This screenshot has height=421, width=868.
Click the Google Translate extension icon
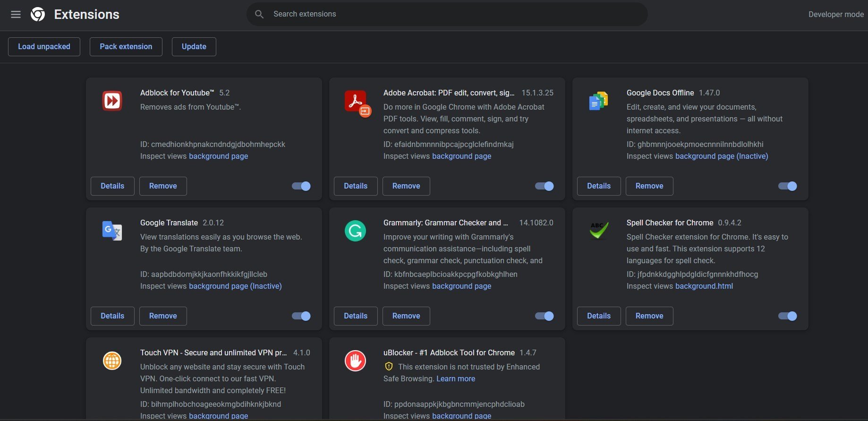(112, 231)
